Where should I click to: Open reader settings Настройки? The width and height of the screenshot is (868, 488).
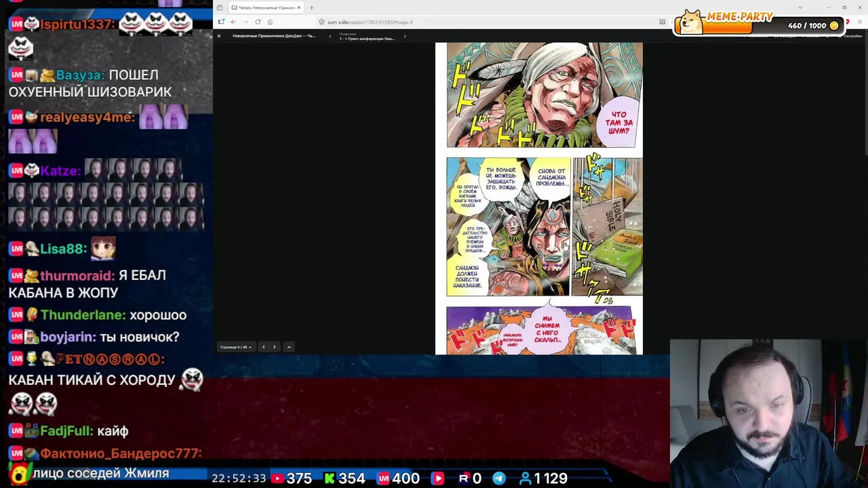point(852,36)
